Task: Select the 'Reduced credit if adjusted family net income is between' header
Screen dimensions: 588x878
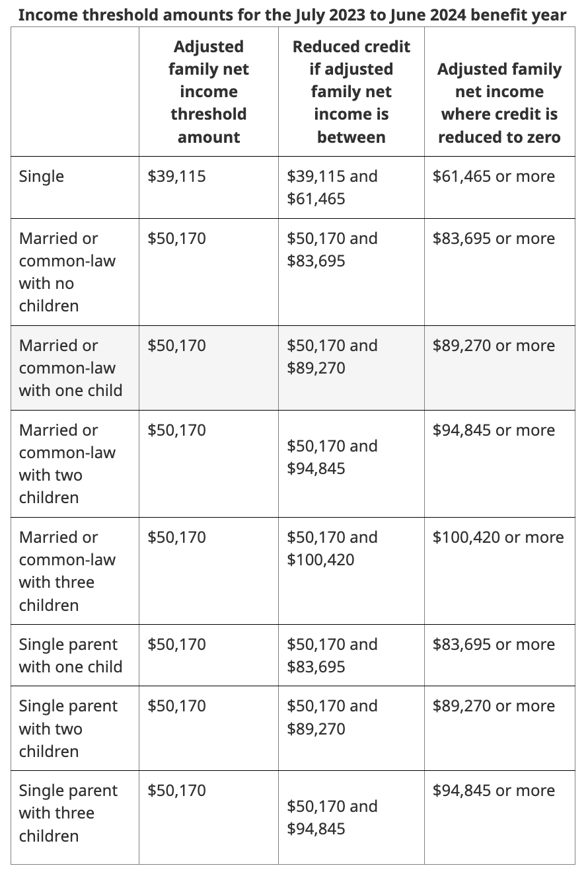Action: point(351,92)
